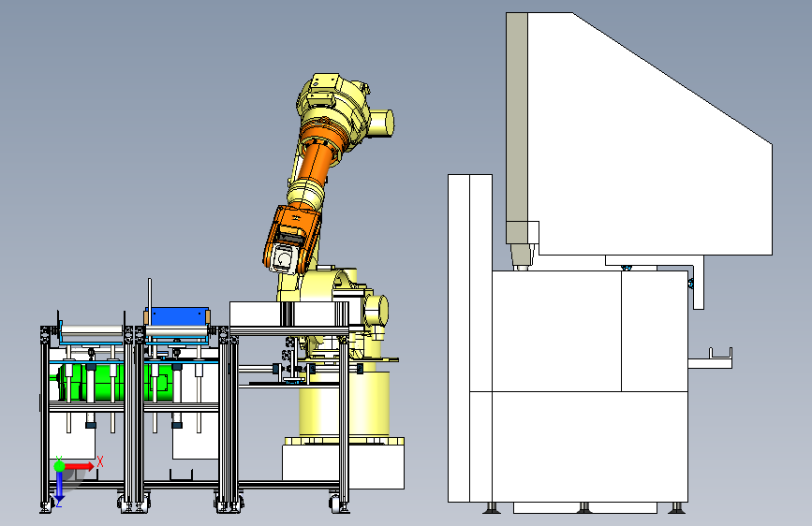Select the blue box on the cart
This screenshot has width=812, height=526.
click(177, 317)
